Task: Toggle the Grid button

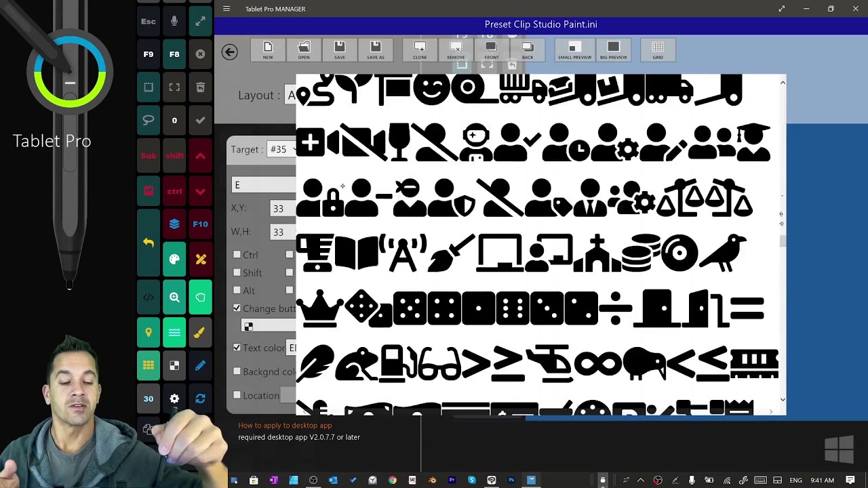Action: pos(658,49)
